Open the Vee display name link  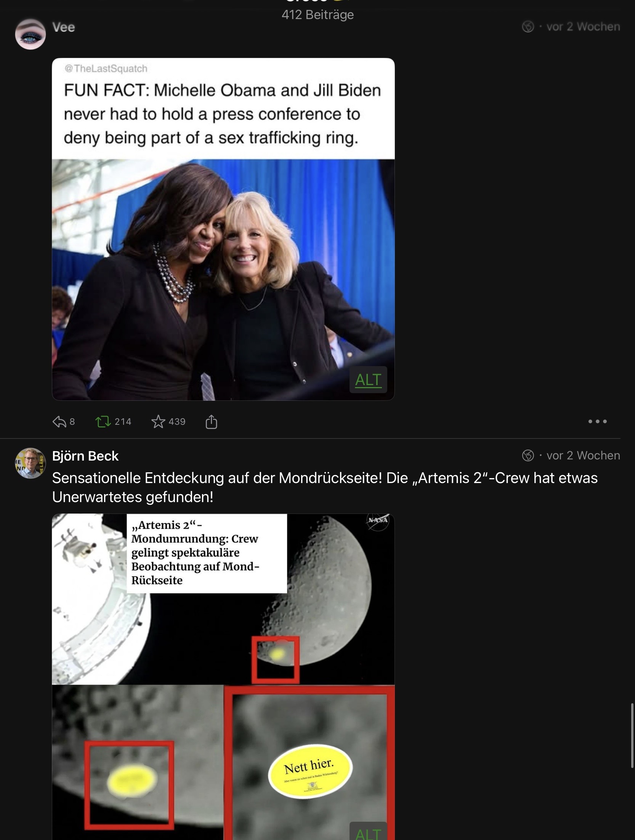click(x=64, y=27)
